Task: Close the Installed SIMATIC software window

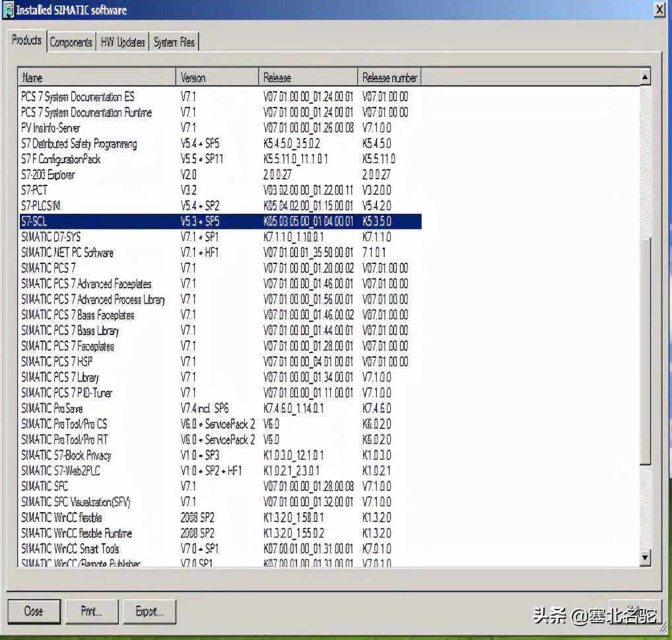Action: click(x=659, y=9)
